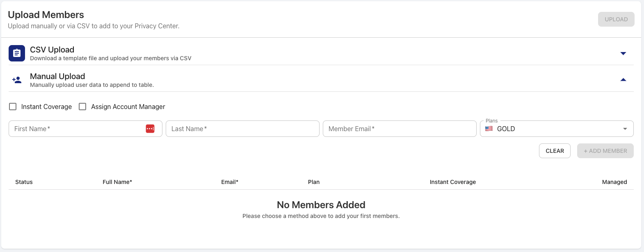Click the Instant Coverage checkbox label

(x=46, y=107)
